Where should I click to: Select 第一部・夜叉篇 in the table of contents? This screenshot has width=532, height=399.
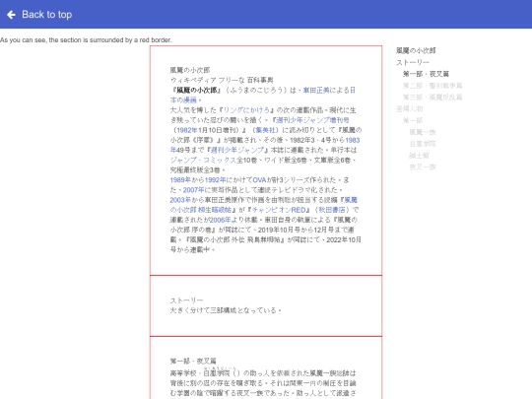pyautogui.click(x=426, y=74)
